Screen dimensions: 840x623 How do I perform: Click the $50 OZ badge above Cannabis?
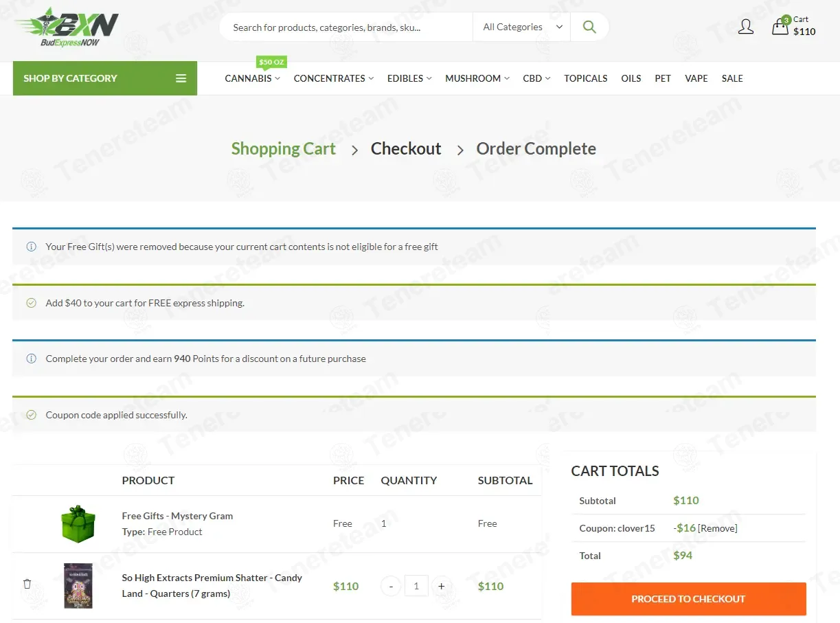point(271,62)
